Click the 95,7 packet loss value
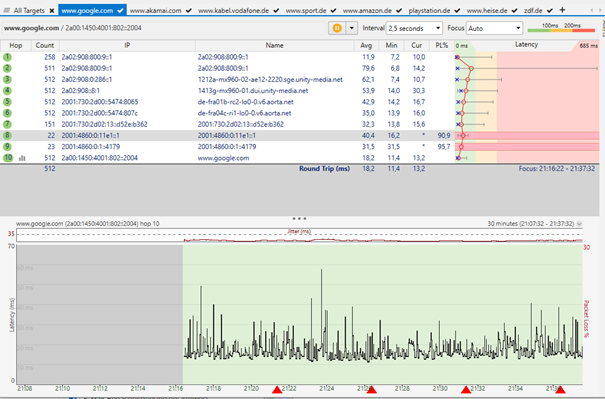Image resolution: width=605 pixels, height=399 pixels. pos(444,147)
